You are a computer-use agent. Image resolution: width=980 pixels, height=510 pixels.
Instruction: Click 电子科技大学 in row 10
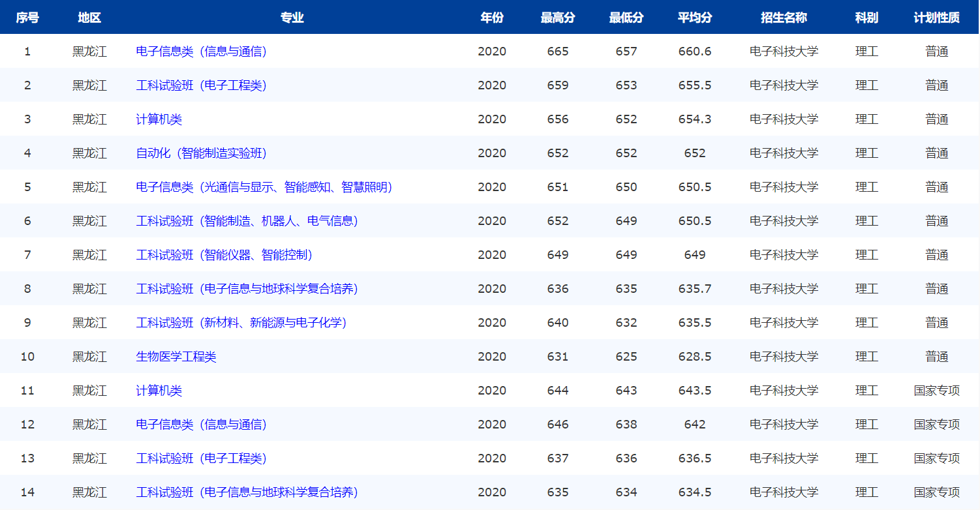coord(784,356)
